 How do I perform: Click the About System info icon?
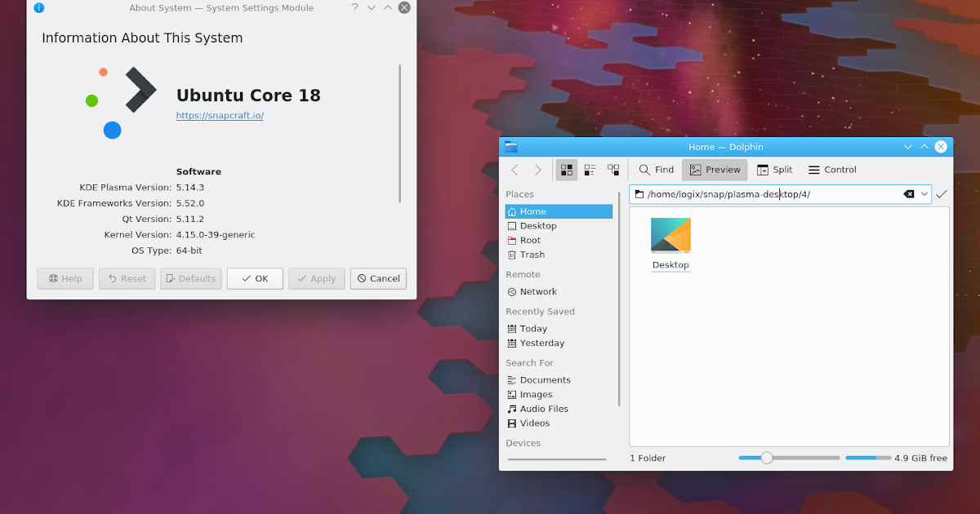38,7
